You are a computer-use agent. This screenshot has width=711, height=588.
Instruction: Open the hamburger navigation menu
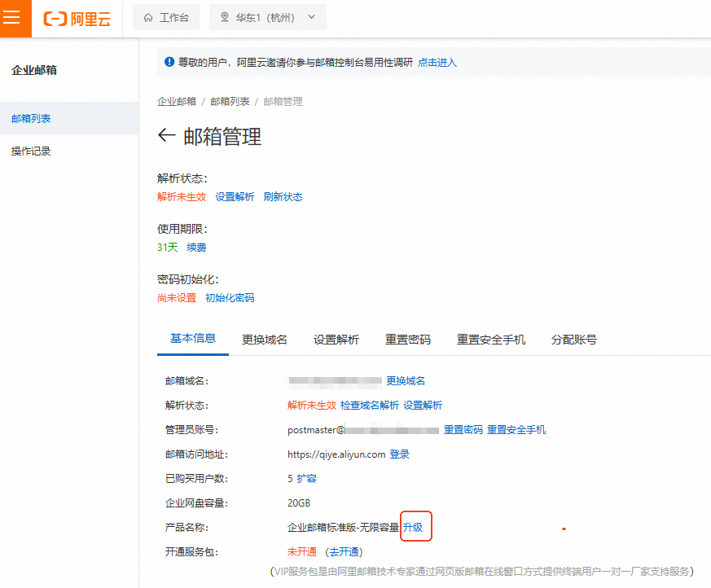(13, 18)
